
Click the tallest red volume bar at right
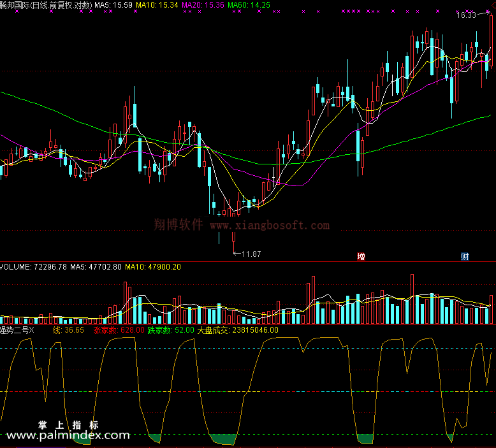[x=412, y=299]
